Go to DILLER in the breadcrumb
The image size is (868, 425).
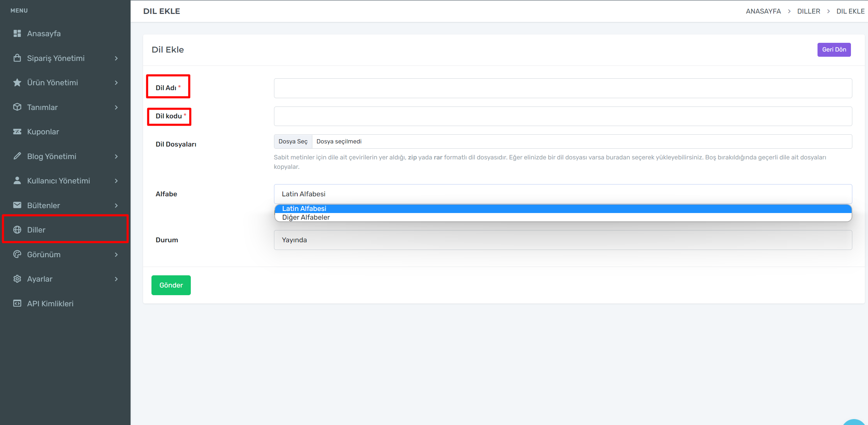808,11
